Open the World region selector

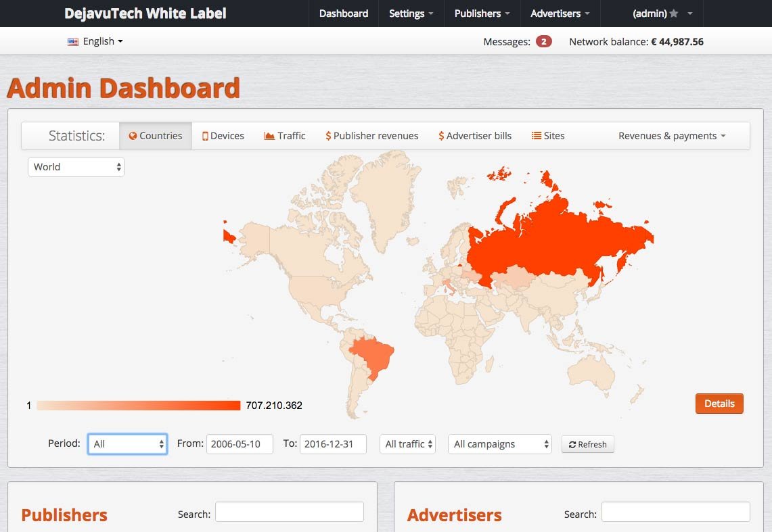(x=76, y=167)
